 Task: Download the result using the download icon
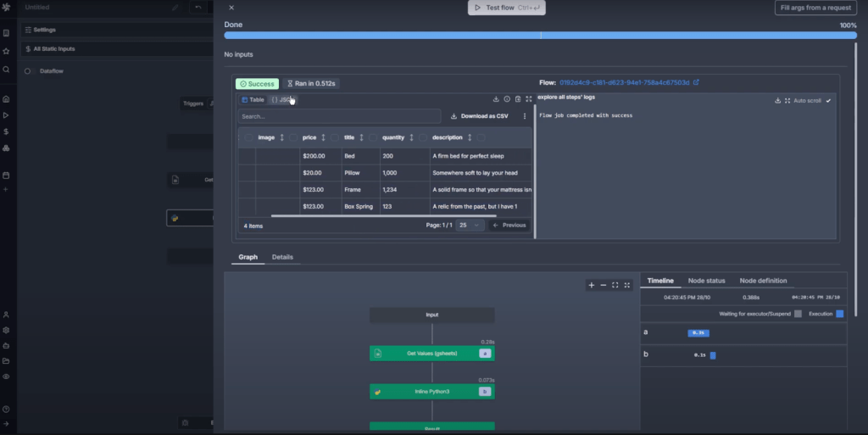(x=496, y=99)
